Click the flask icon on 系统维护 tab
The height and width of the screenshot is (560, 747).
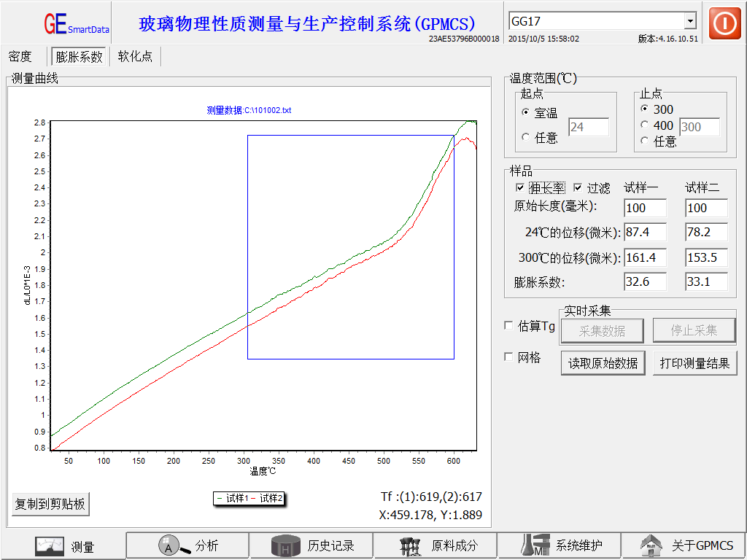(535, 545)
